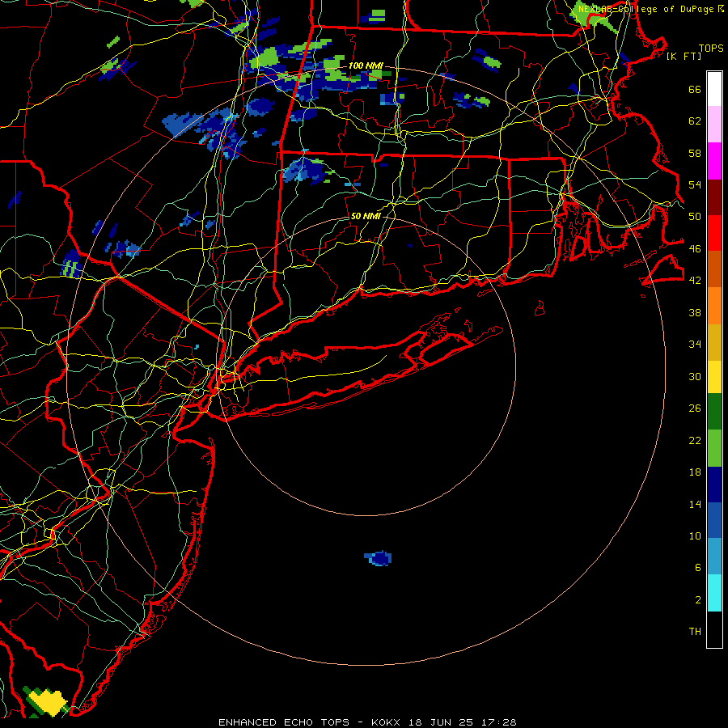Image resolution: width=728 pixels, height=728 pixels.
Task: Click the maroon legend color block
Action: click(x=714, y=198)
